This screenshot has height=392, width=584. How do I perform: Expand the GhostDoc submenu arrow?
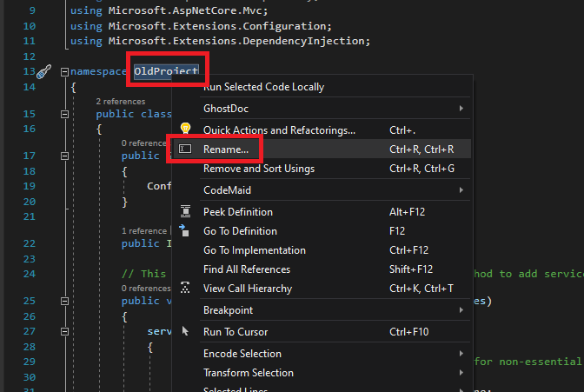point(461,108)
